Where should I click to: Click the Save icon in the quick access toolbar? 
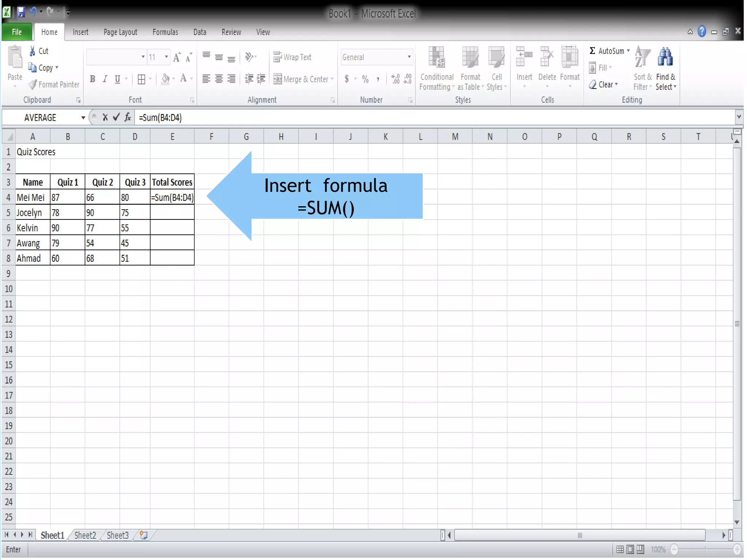21,12
